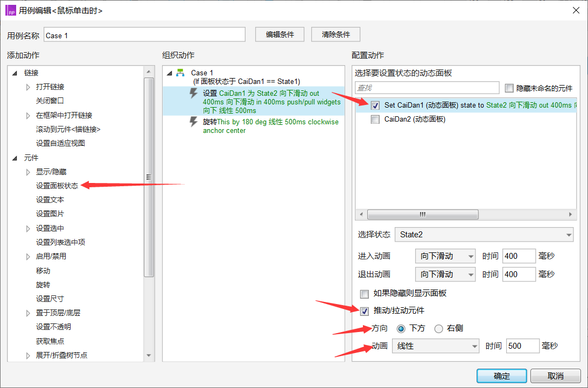The image size is (588, 388).
Task: Toggle 隐藏未命名的元件 checkbox
Action: click(509, 88)
